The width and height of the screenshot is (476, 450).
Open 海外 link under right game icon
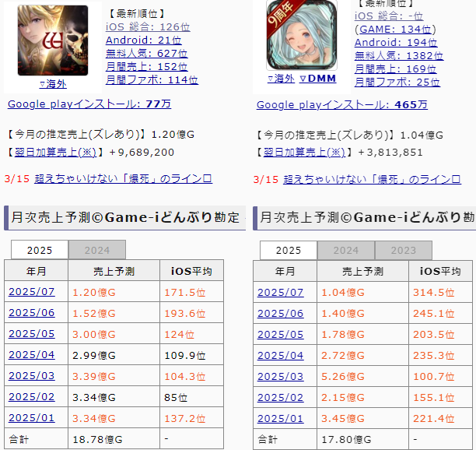pyautogui.click(x=281, y=79)
